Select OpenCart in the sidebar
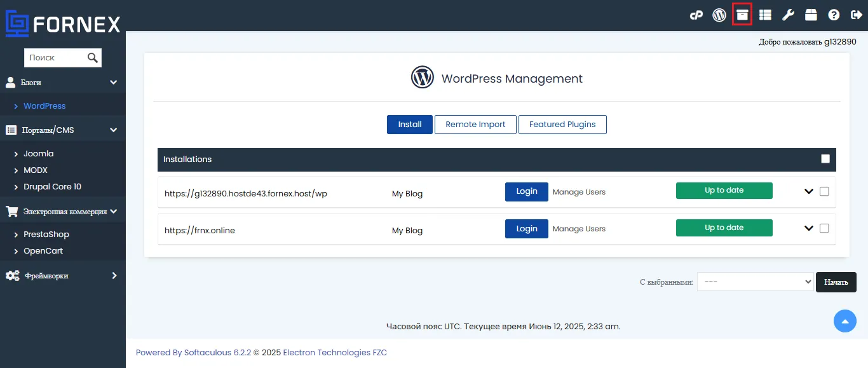 point(43,251)
